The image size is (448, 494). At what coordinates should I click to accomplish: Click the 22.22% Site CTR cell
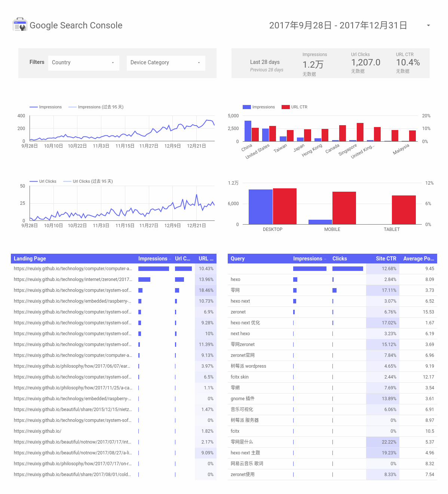click(383, 442)
